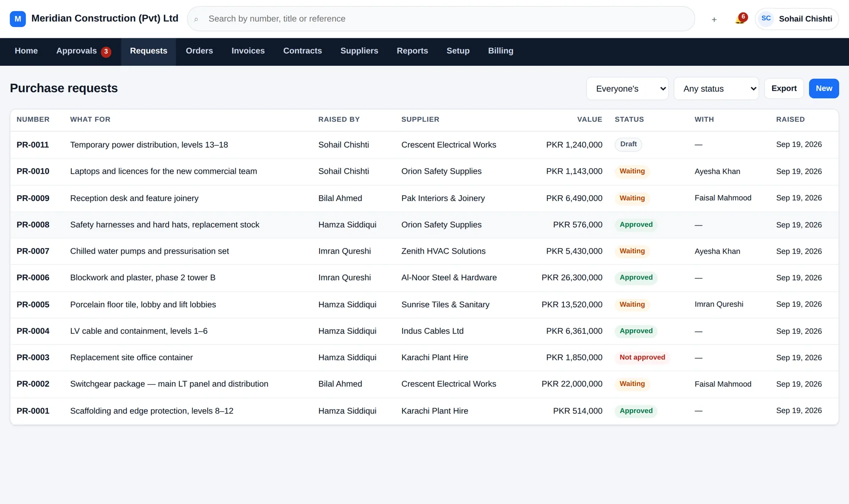Focus the search by number field
Screen dimensions: 849x504
point(441,19)
